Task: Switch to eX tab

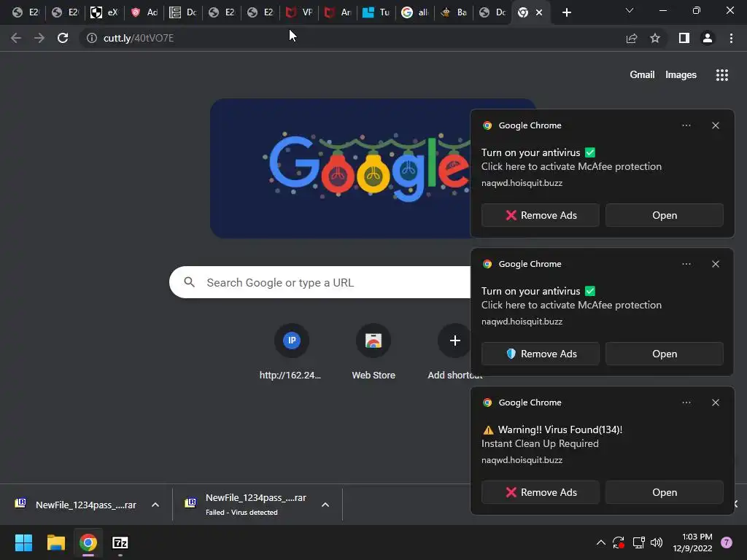Action: click(104, 12)
